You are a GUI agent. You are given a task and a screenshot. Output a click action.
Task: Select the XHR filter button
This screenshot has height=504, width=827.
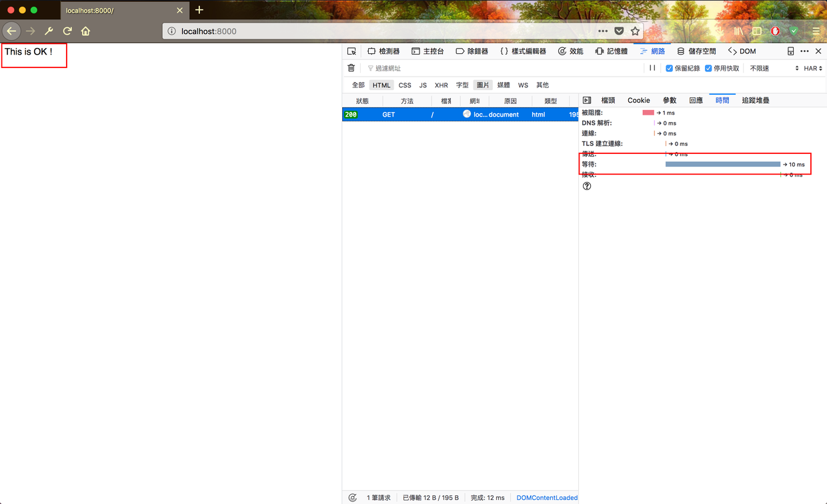(x=441, y=85)
